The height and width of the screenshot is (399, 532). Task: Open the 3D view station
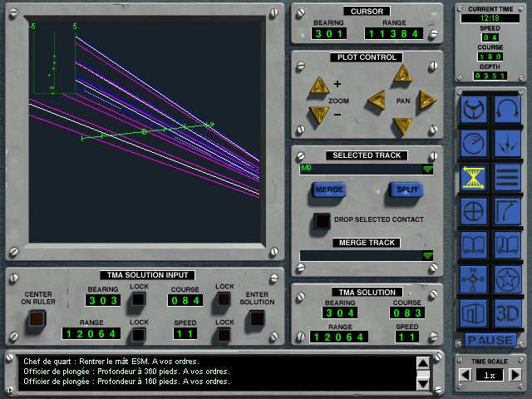(x=507, y=313)
